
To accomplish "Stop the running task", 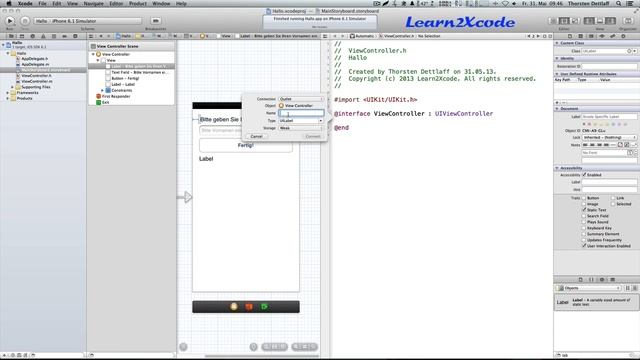I will pos(25,20).
